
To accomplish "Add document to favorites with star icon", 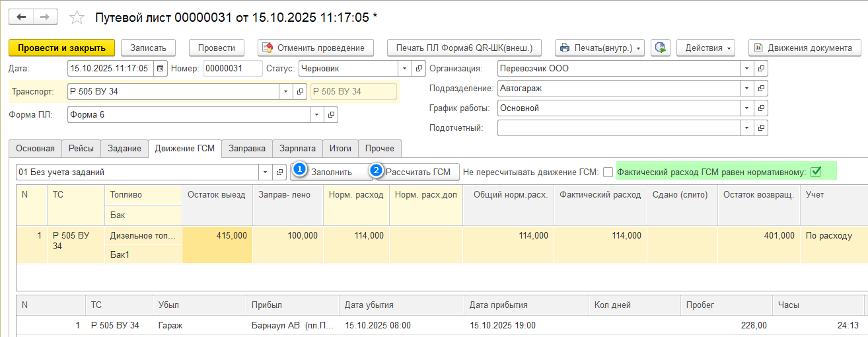I will (77, 18).
